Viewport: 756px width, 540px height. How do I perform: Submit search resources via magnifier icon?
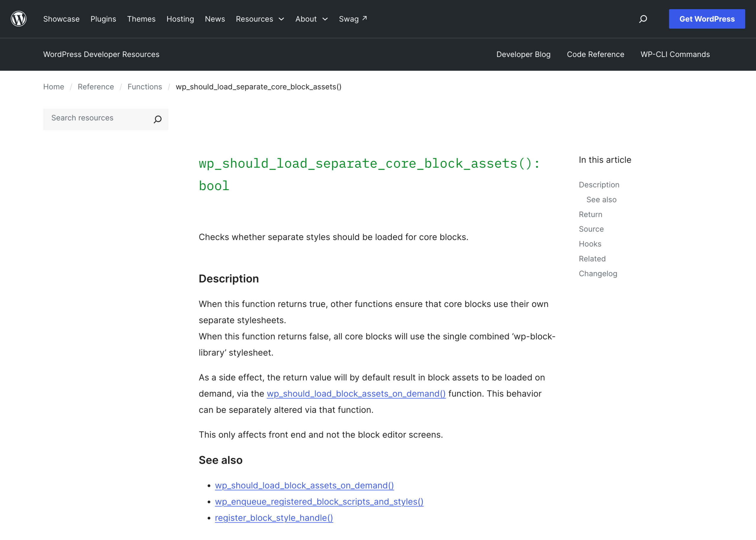click(158, 119)
